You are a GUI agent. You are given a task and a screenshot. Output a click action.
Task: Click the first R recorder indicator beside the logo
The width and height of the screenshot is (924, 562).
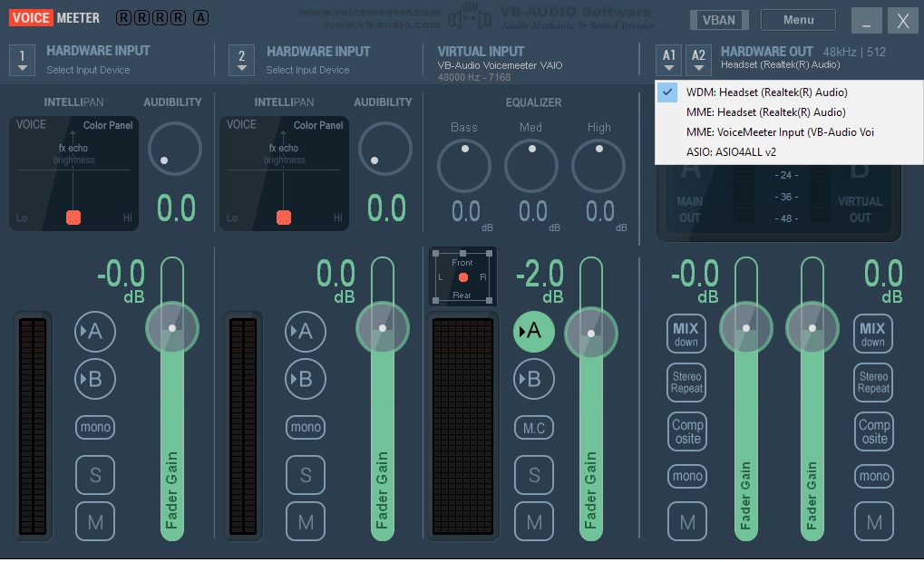(123, 17)
